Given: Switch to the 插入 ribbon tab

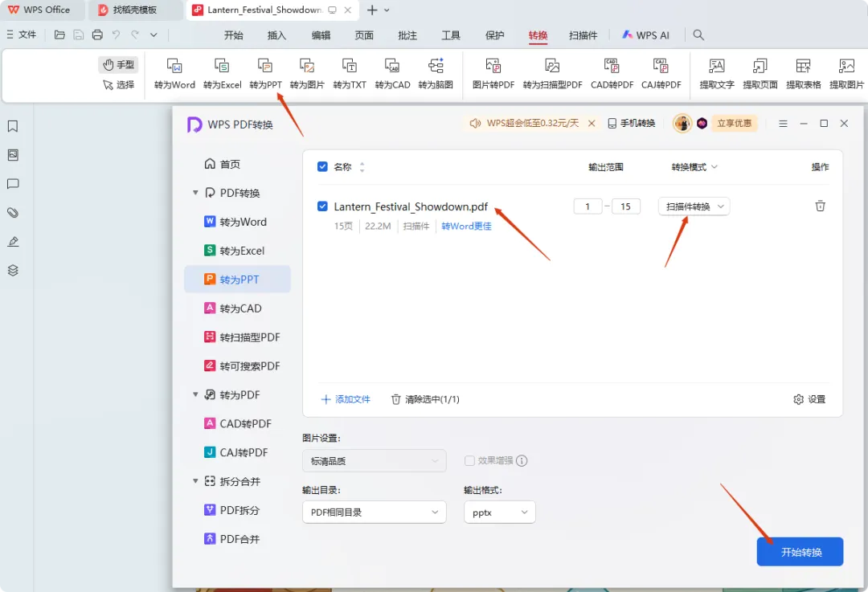Looking at the screenshot, I should click(x=276, y=35).
